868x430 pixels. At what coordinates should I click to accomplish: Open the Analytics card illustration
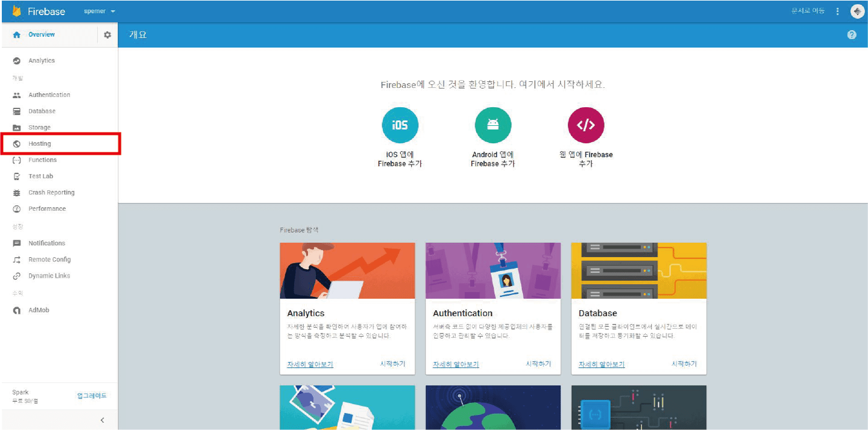tap(347, 271)
